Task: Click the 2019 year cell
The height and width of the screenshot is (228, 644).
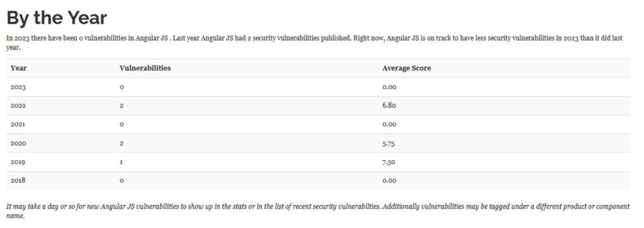Action: [x=18, y=162]
